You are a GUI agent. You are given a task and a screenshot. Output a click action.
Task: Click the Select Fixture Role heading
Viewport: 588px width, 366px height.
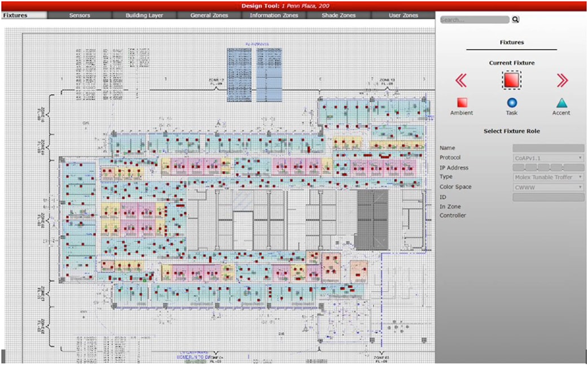coord(511,132)
